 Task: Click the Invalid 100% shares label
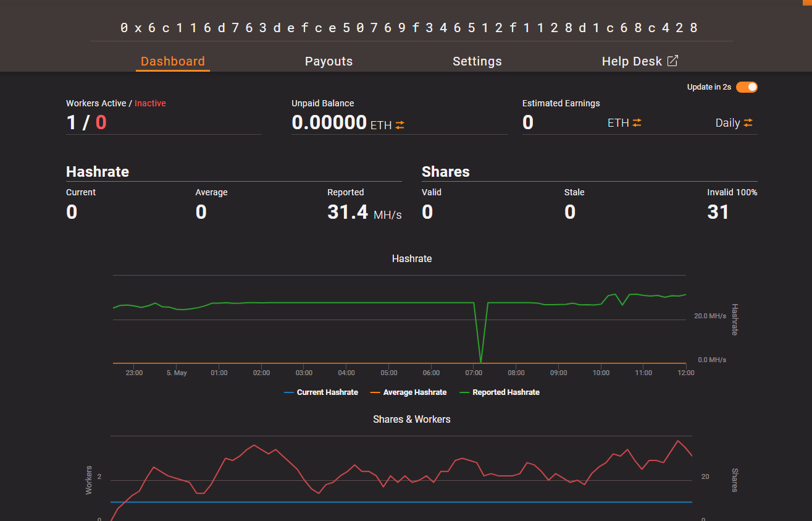point(732,192)
